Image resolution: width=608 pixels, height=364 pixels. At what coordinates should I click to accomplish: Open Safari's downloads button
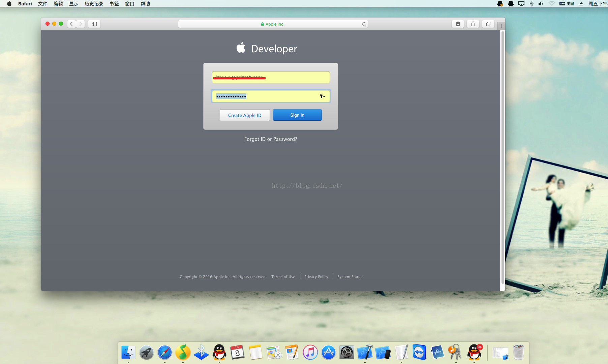pyautogui.click(x=458, y=24)
